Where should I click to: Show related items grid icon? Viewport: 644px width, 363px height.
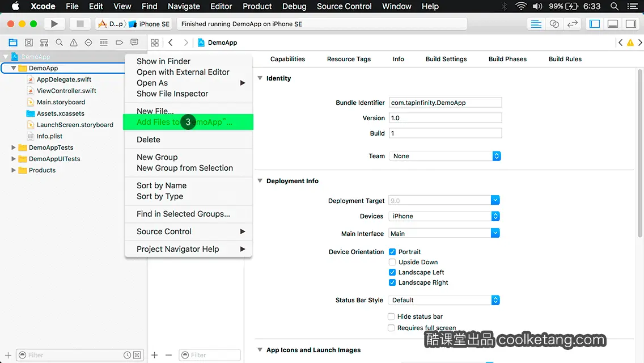(x=155, y=43)
